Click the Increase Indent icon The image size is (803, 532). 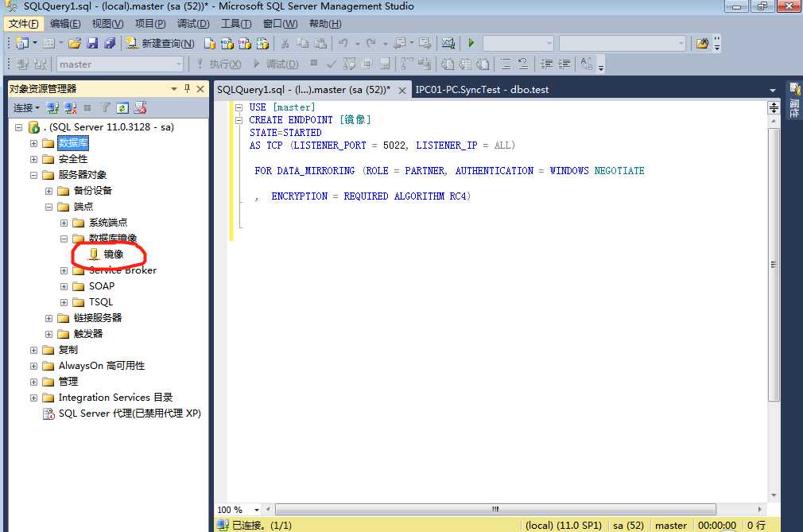pyautogui.click(x=564, y=64)
